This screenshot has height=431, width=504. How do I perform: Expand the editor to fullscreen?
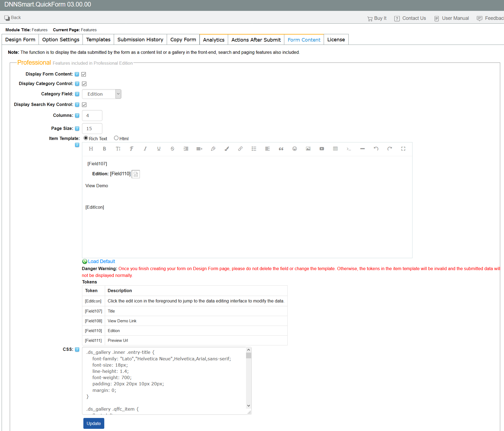(403, 149)
